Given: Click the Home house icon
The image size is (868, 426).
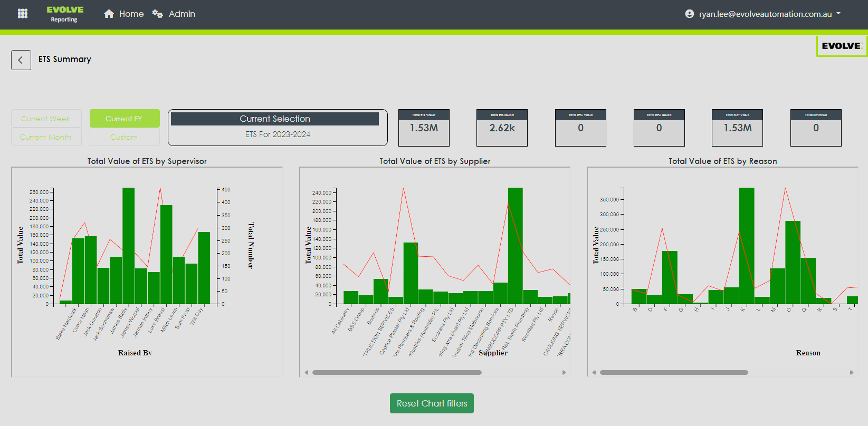Looking at the screenshot, I should (109, 14).
